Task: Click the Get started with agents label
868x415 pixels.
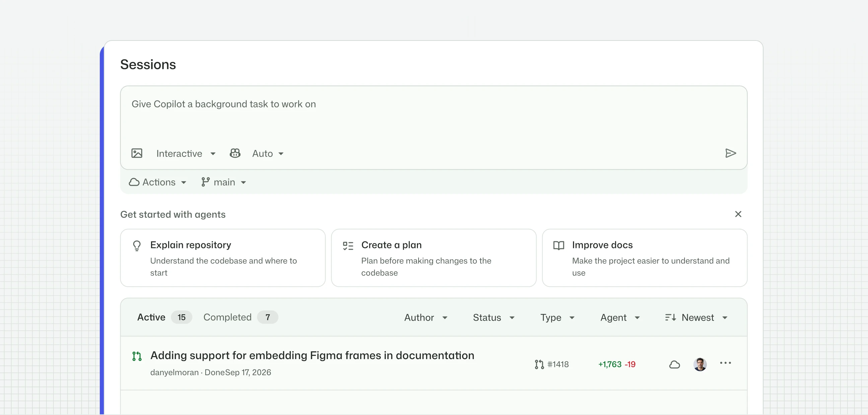Action: 173,215
